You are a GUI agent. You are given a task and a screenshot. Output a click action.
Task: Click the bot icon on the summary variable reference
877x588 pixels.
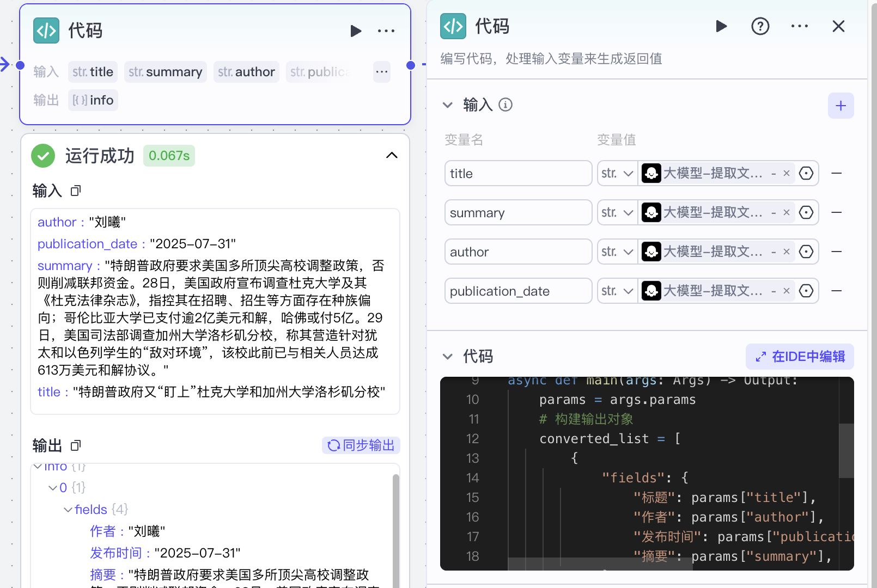tap(651, 212)
